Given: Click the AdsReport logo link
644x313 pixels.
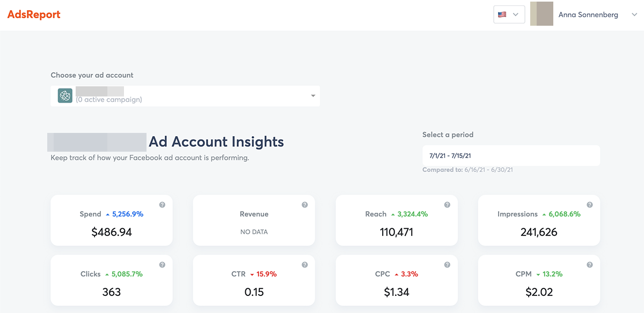Looking at the screenshot, I should (34, 15).
